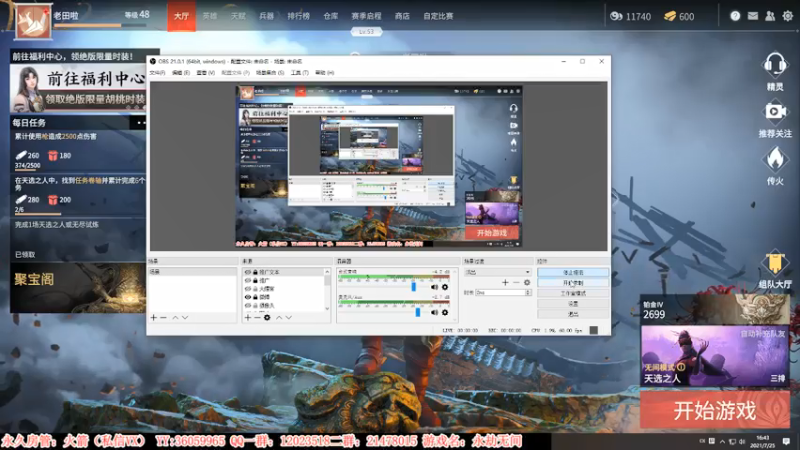
Task: Toggle lock on 推广文本 source
Action: pyautogui.click(x=255, y=272)
